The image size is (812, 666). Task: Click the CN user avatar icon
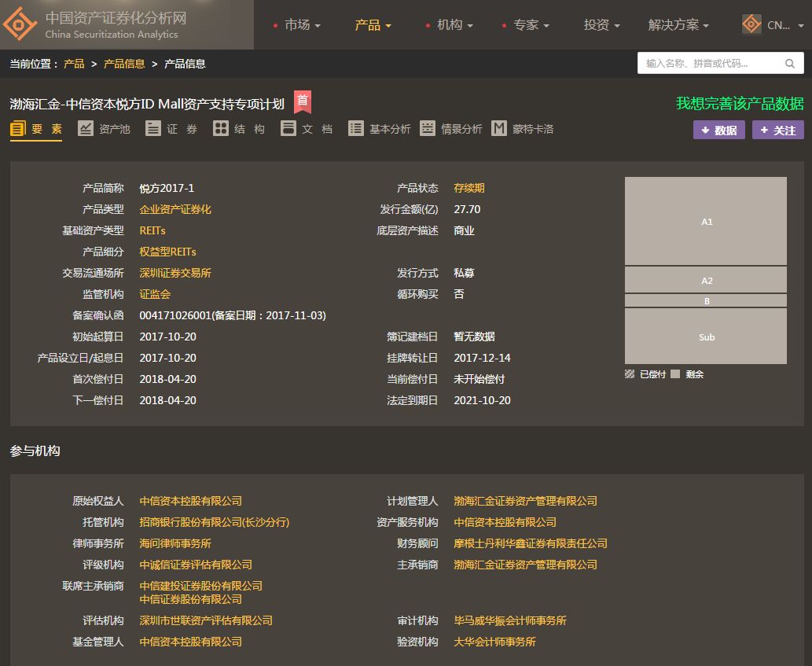[x=751, y=24]
